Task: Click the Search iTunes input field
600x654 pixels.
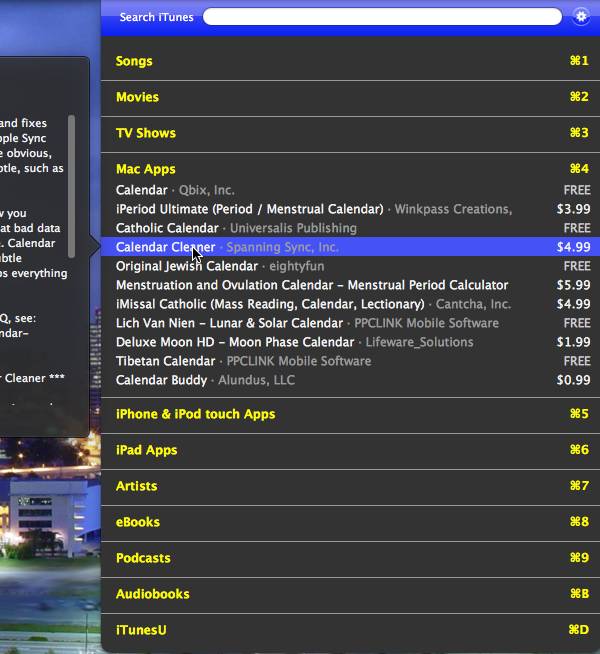Action: click(382, 17)
